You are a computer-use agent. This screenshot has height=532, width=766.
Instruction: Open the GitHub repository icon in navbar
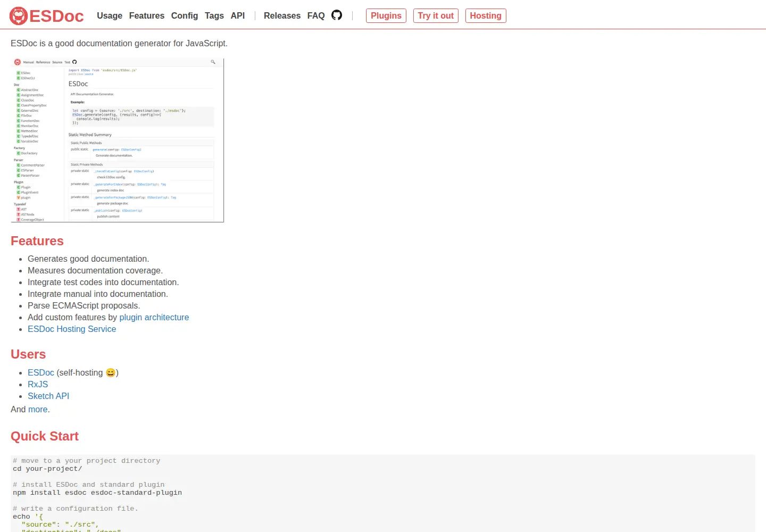(x=337, y=15)
